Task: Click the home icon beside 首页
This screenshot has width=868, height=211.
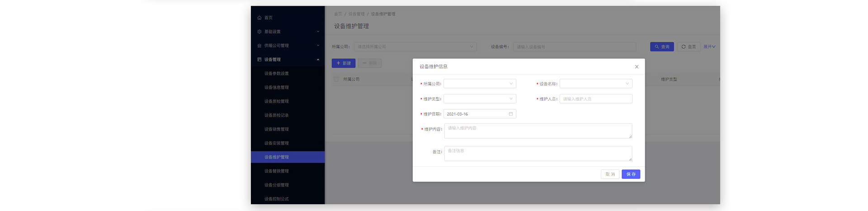Action: 259,18
